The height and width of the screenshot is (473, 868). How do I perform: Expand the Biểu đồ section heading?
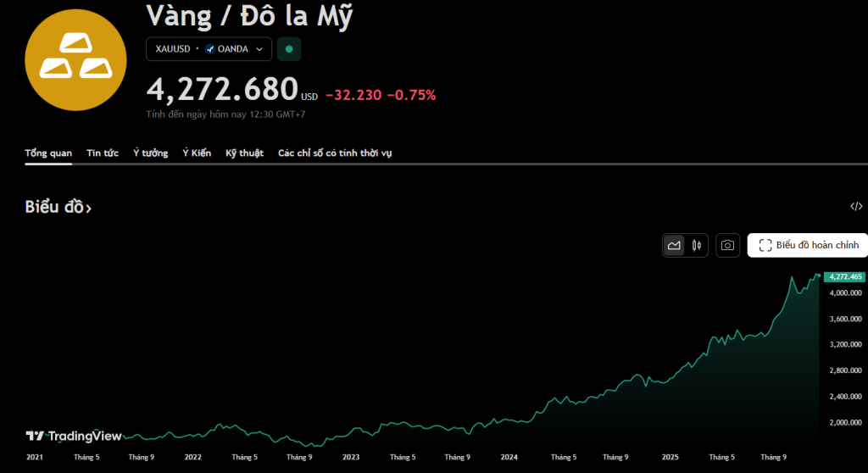click(x=58, y=207)
